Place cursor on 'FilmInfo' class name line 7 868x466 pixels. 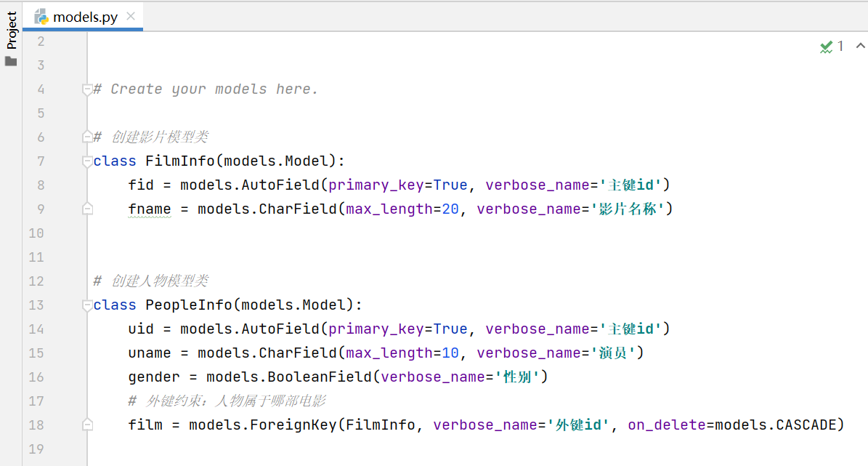click(x=180, y=161)
